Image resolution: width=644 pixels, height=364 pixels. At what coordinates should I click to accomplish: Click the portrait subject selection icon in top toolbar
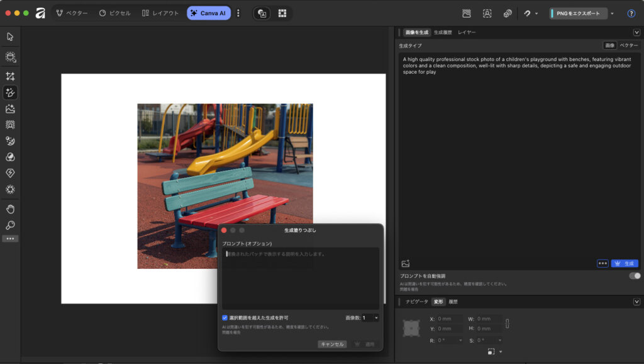click(x=487, y=13)
